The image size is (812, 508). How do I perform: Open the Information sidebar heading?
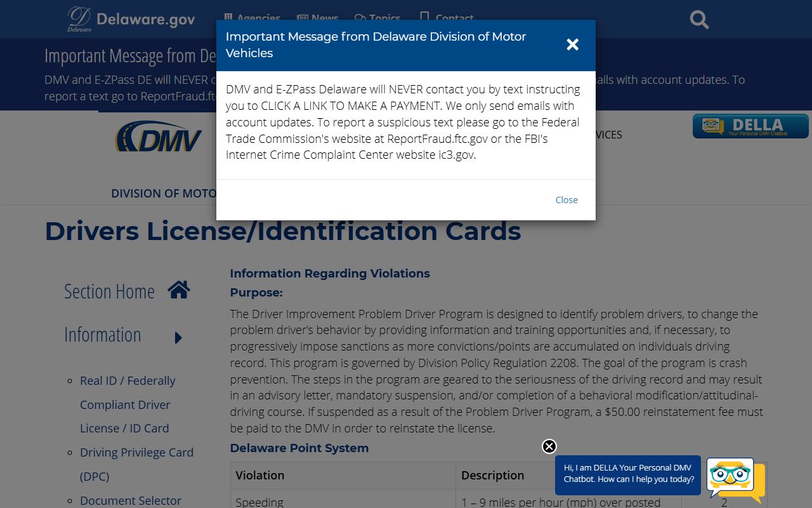(103, 335)
